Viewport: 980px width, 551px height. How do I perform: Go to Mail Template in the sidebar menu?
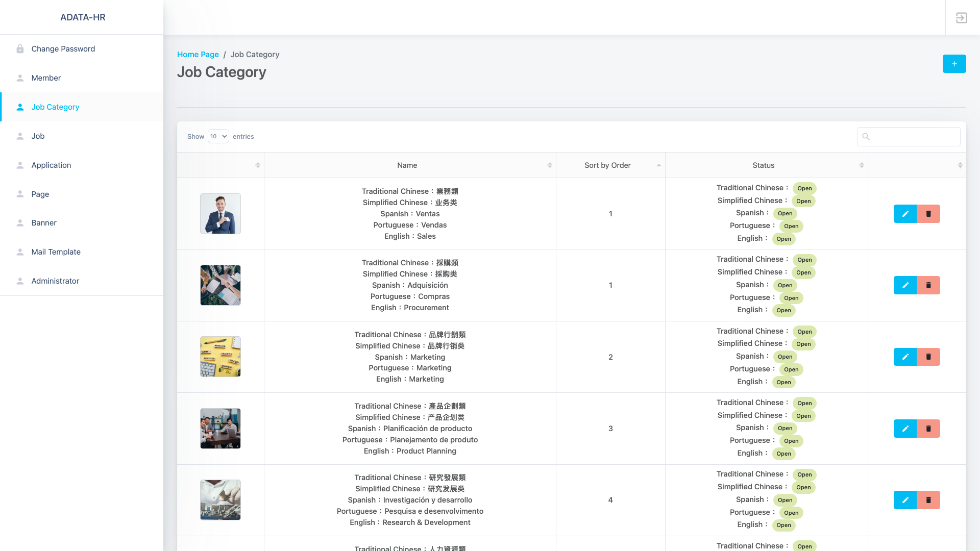(56, 252)
